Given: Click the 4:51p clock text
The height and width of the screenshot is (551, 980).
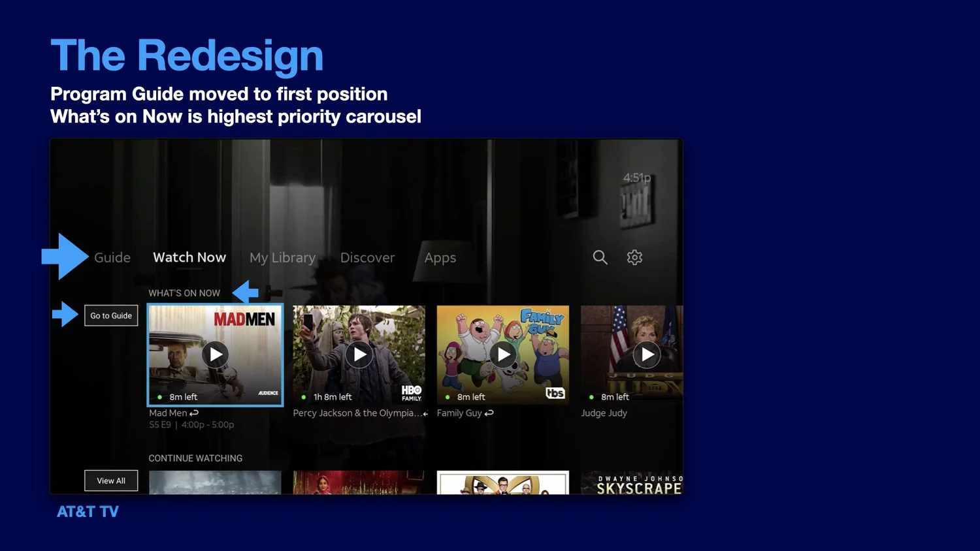Looking at the screenshot, I should (x=637, y=178).
